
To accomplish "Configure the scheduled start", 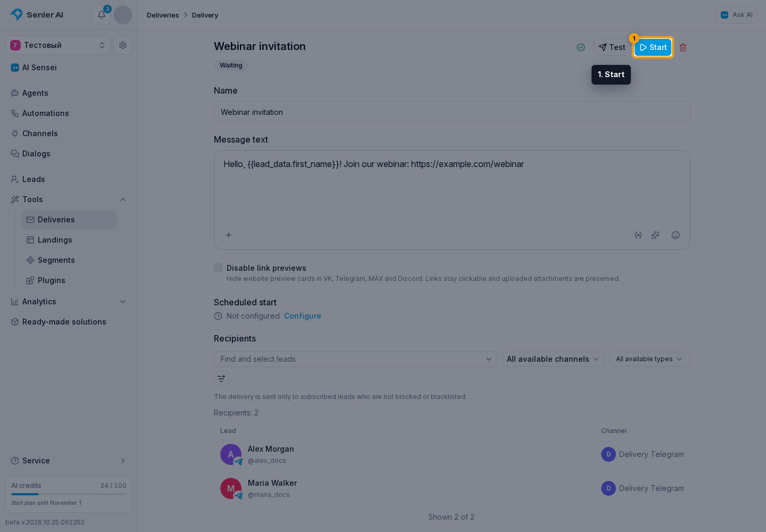I will point(302,316).
